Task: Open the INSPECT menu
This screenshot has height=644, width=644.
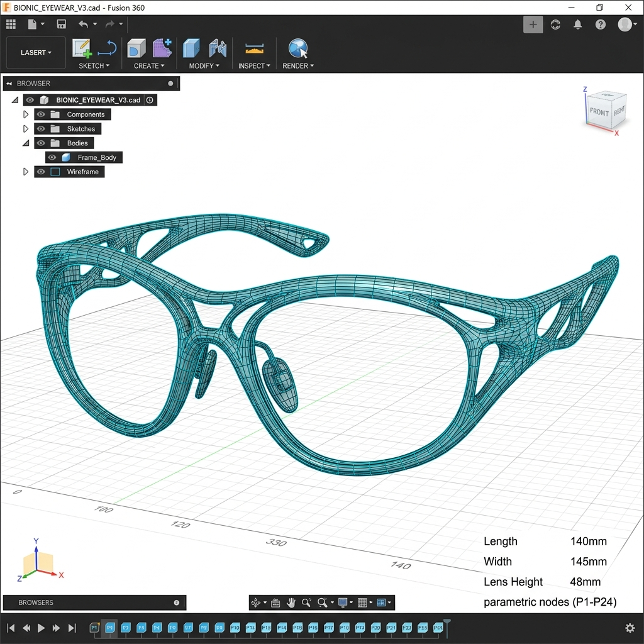Action: pos(254,65)
